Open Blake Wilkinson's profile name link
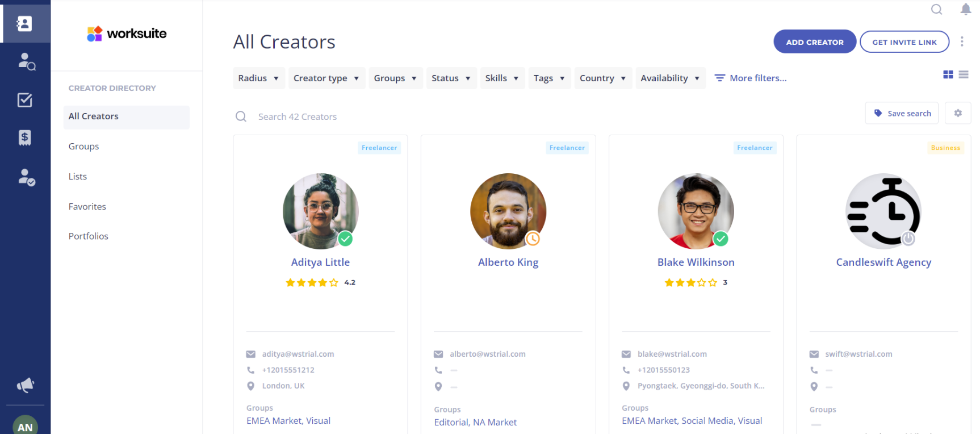The image size is (980, 434). pyautogui.click(x=696, y=262)
